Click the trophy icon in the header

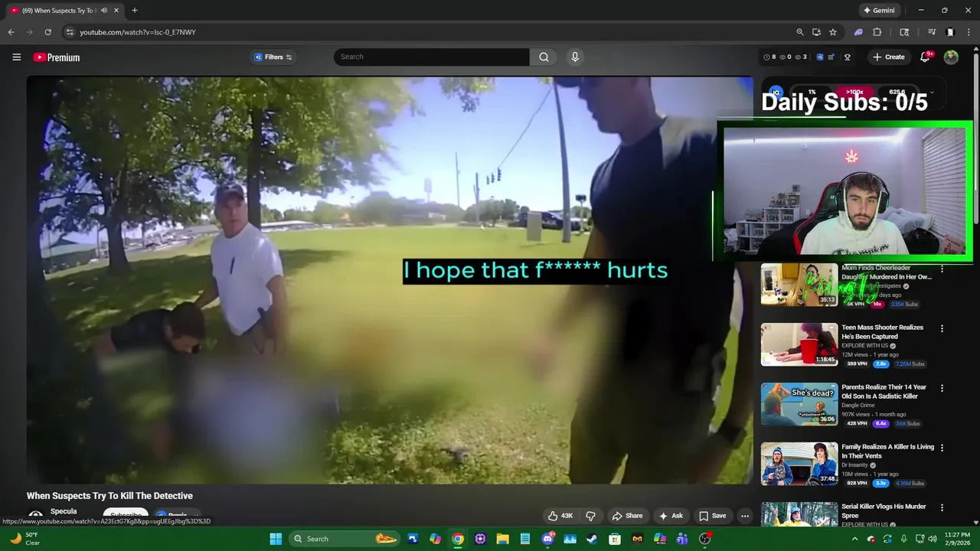[x=848, y=57]
